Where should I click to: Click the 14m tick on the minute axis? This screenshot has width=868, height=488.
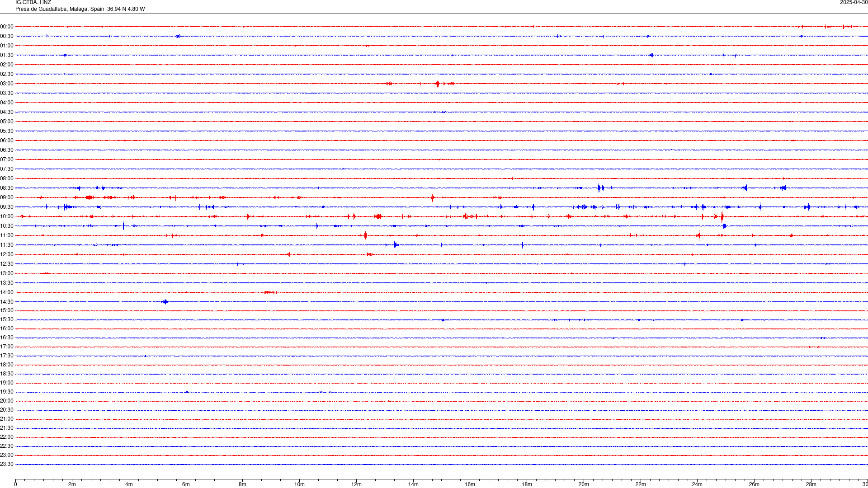[413, 484]
